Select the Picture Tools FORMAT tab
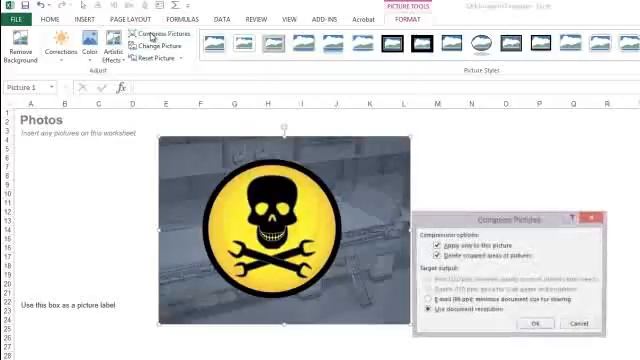The height and width of the screenshot is (360, 640). [407, 19]
